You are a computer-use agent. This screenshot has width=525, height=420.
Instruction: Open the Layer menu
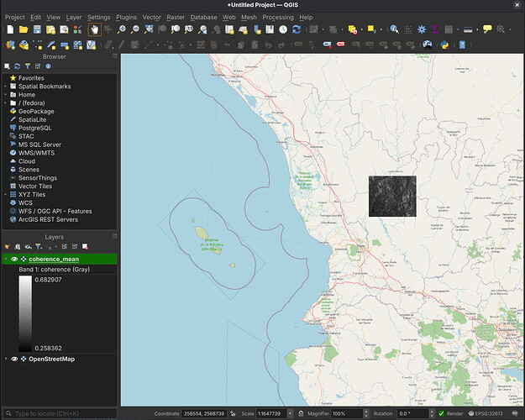[74, 17]
